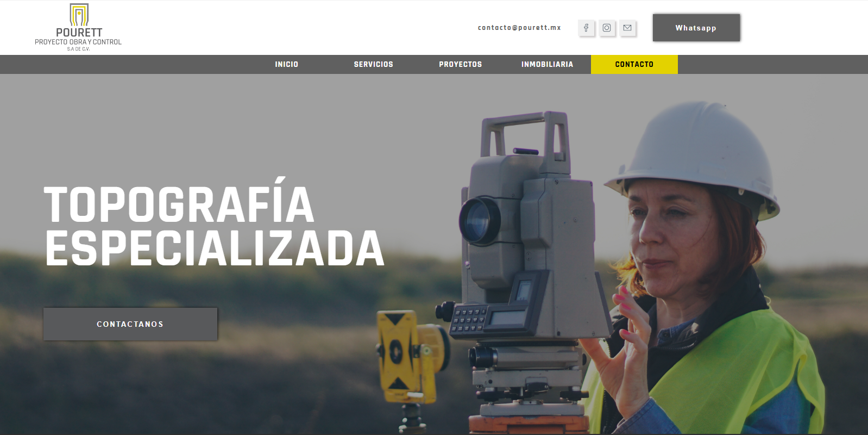Open the highlighted CONTACTO tab
868x435 pixels.
(634, 64)
